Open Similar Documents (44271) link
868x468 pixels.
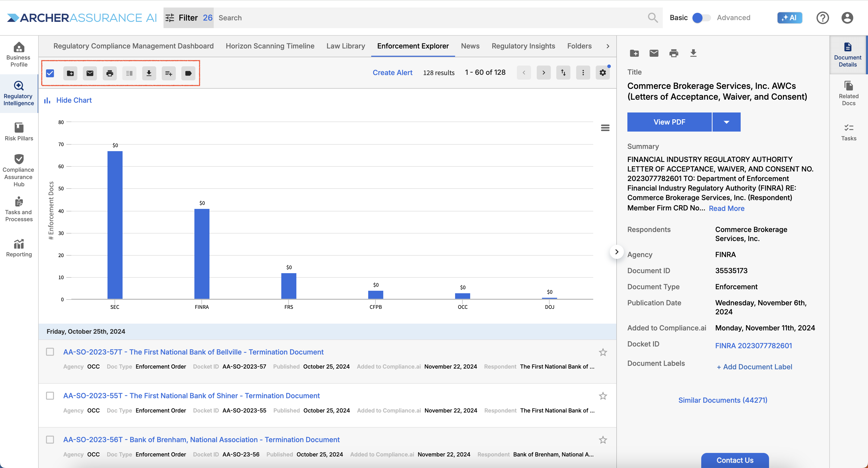pos(722,400)
